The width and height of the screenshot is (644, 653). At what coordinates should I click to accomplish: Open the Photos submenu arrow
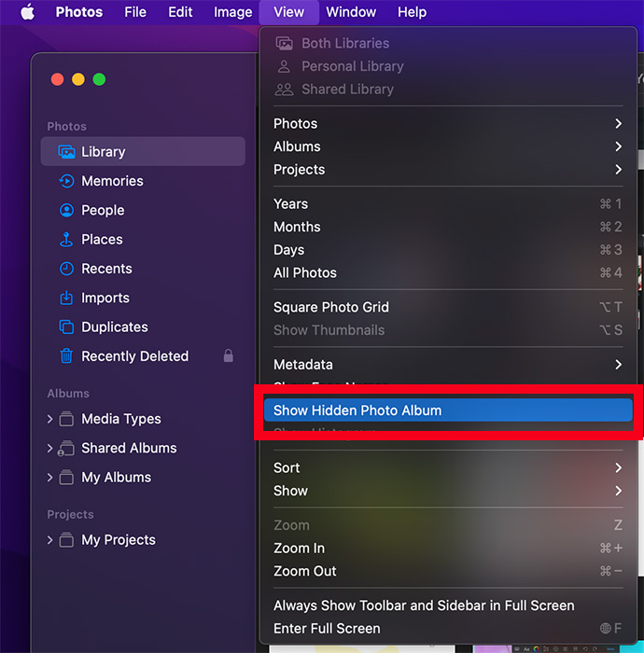[618, 124]
